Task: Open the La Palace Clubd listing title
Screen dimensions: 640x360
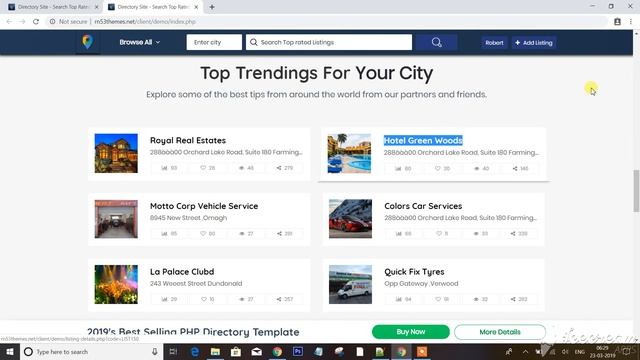Action: pos(182,271)
